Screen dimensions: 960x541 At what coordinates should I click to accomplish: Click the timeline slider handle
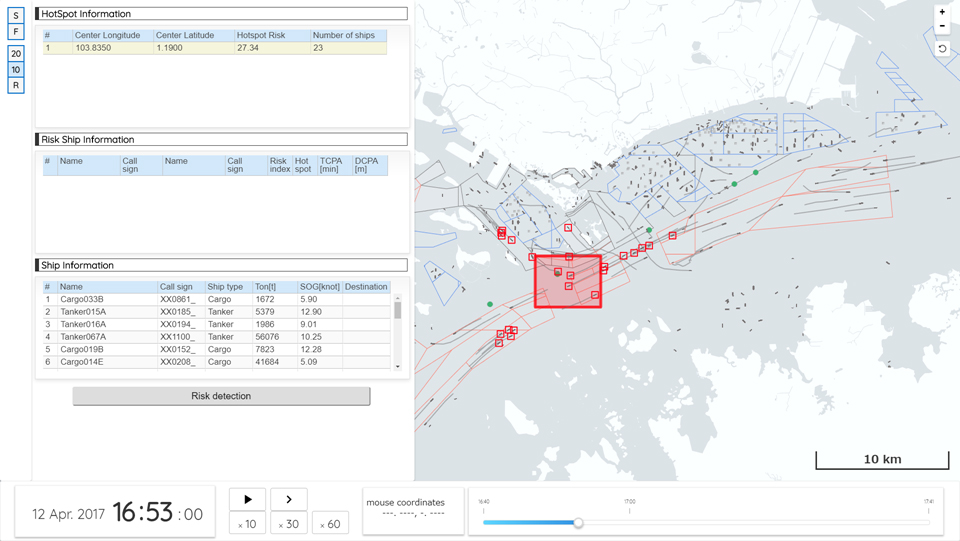click(x=578, y=522)
